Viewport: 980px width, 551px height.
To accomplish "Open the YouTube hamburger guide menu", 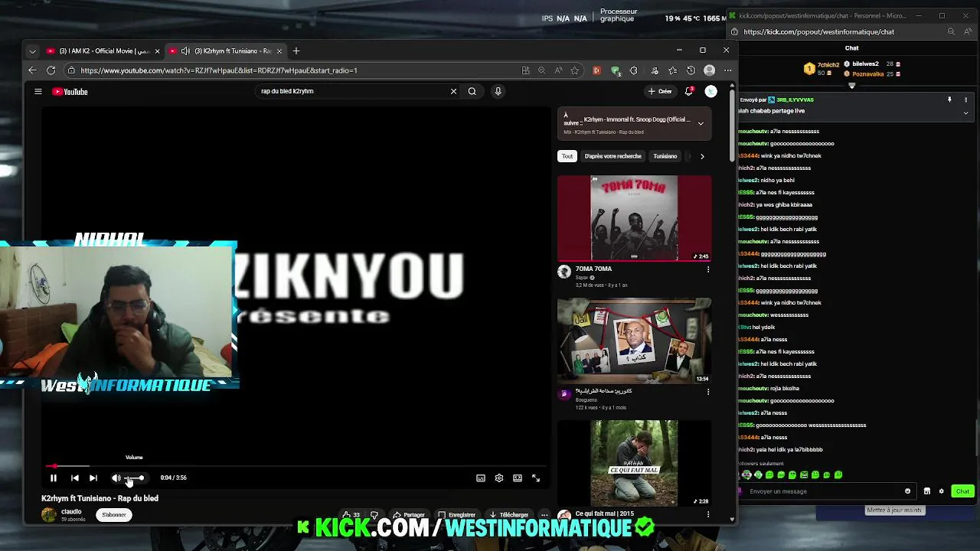I will coord(38,91).
